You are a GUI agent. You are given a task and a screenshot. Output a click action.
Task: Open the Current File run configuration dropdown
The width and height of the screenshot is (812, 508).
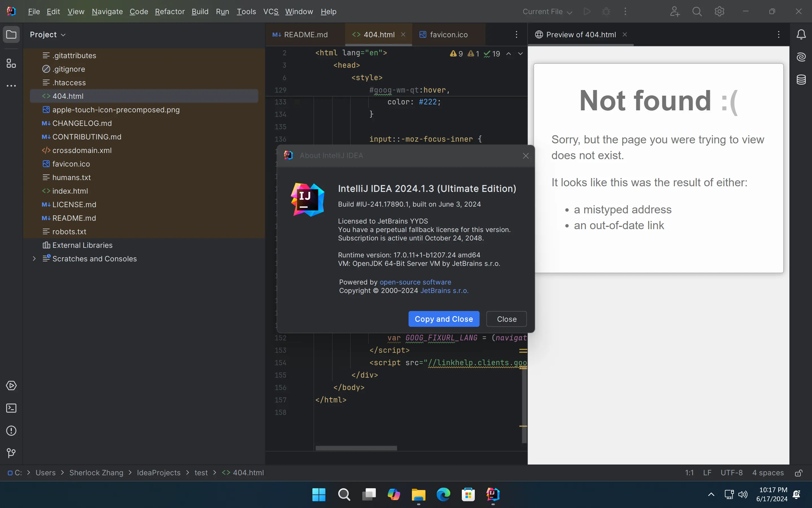pyautogui.click(x=547, y=11)
